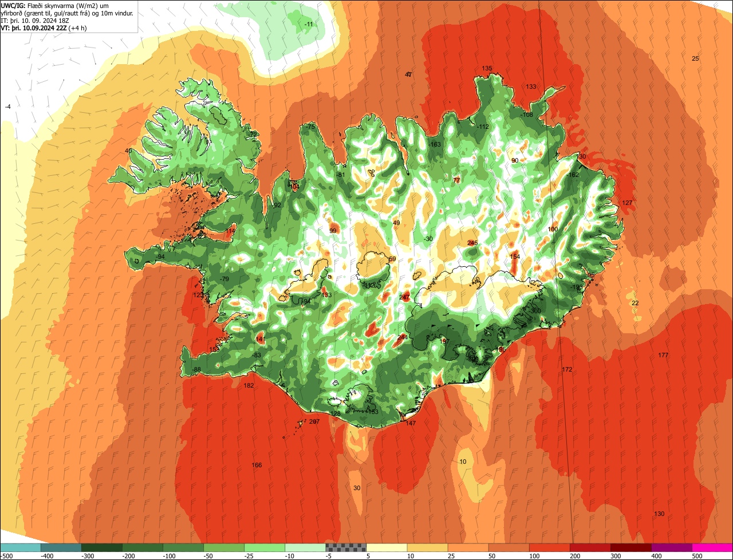The image size is (733, 560).
Task: Click the "141" value in southwest Iceland
Action: (x=261, y=339)
